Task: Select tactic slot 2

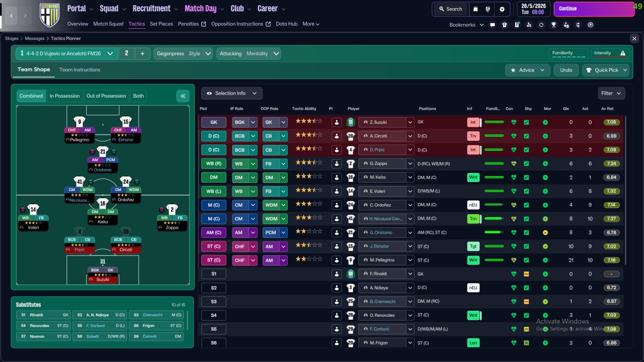Action: point(126,53)
